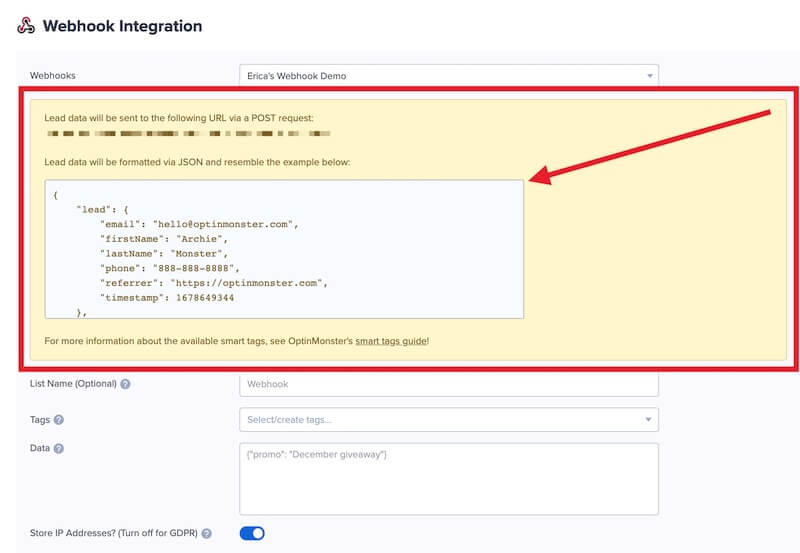Click the Webhook Integration heading
Viewport: 800px width, 553px height.
pos(122,26)
